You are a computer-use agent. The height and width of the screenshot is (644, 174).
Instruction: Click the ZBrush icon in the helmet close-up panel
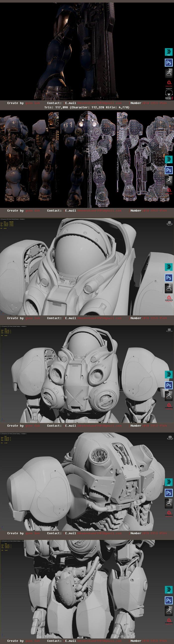(x=169, y=288)
